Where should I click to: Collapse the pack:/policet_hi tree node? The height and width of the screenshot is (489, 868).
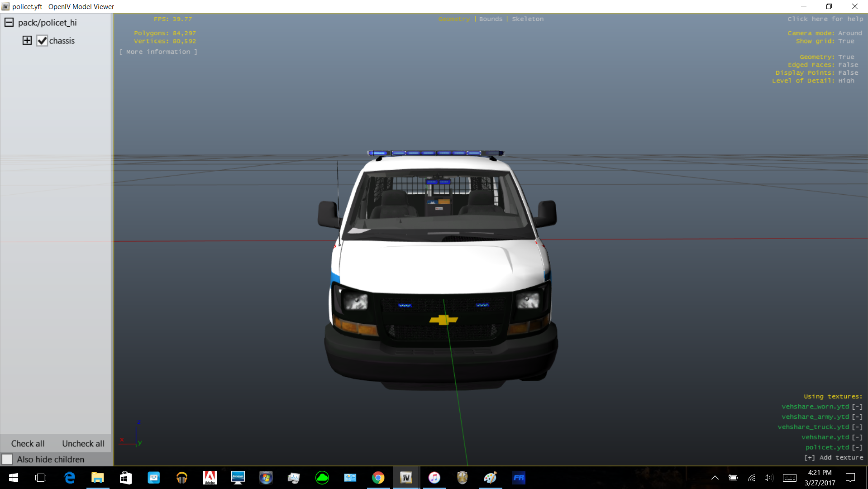pyautogui.click(x=9, y=22)
